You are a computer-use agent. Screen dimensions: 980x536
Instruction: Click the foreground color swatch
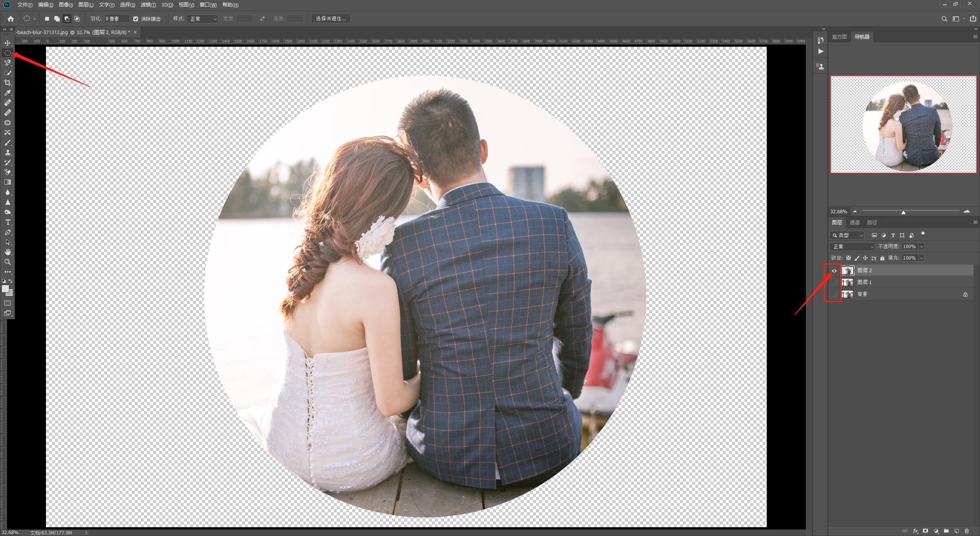[5, 289]
